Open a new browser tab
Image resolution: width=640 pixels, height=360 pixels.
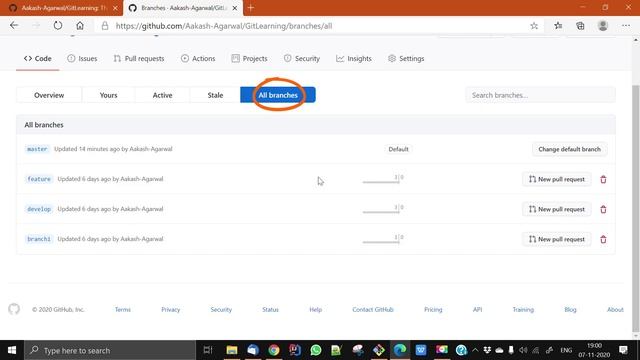pos(251,8)
